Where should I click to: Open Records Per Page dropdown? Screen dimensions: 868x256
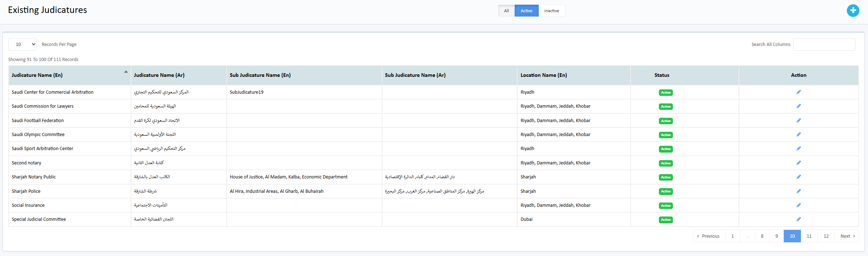click(23, 45)
